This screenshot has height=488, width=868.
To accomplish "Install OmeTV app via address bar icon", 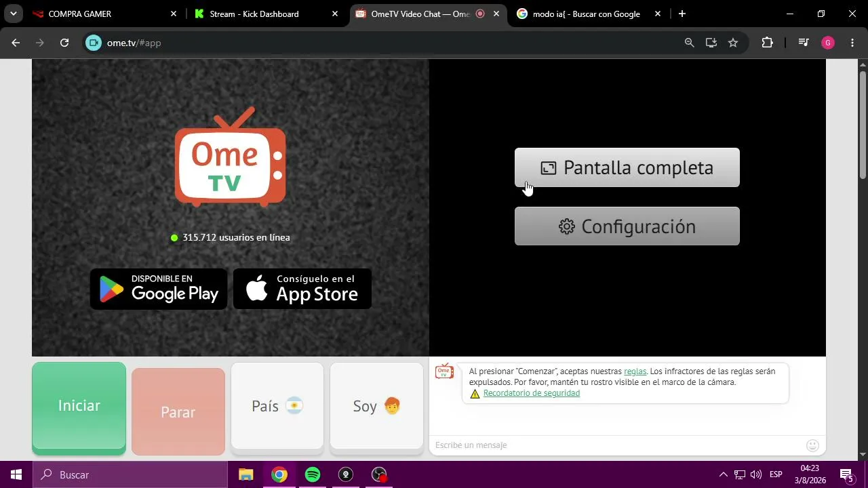I will pyautogui.click(x=711, y=43).
